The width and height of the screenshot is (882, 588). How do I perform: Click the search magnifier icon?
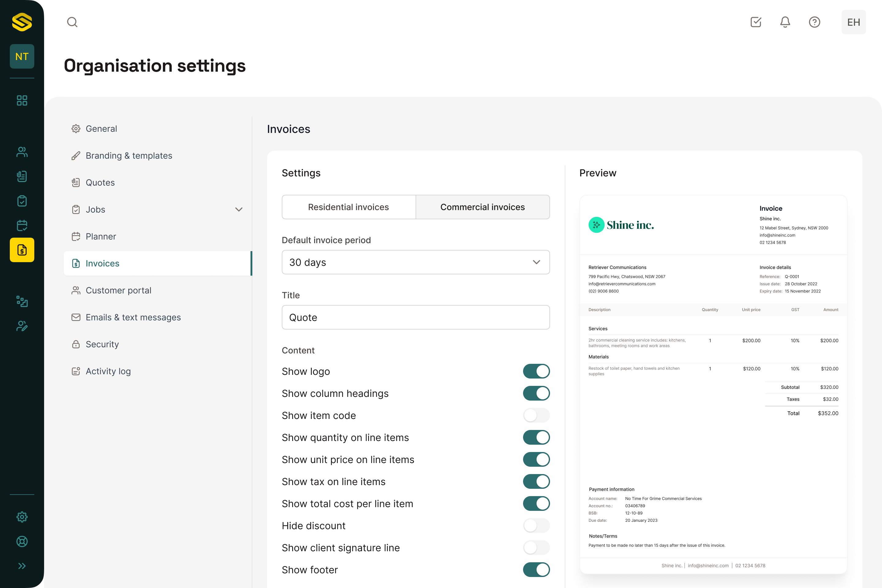pos(72,22)
